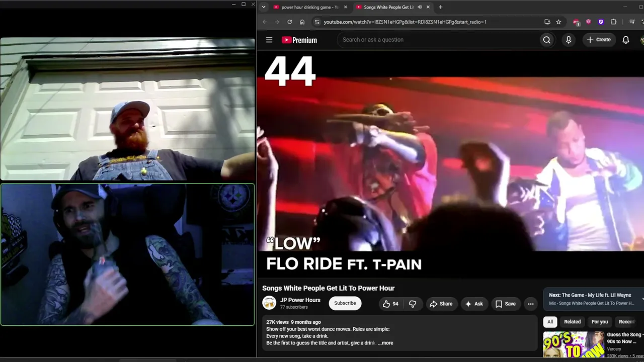Subscribe to JP Power Hours

pyautogui.click(x=345, y=303)
